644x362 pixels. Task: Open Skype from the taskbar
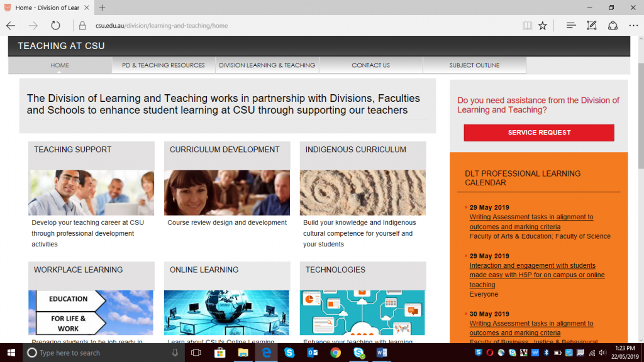pos(289,353)
